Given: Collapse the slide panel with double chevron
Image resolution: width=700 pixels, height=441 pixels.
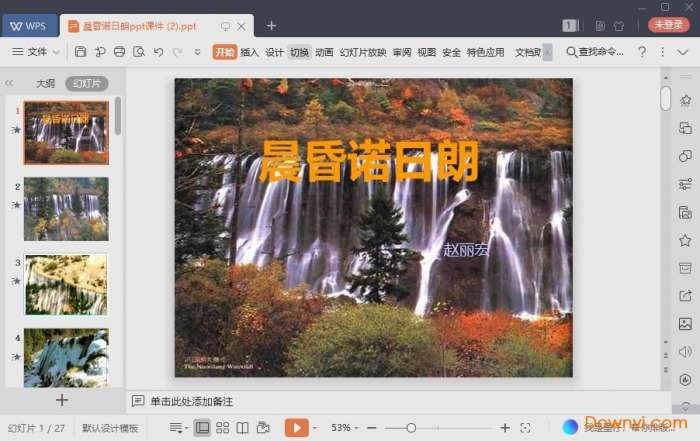Looking at the screenshot, I should (9, 83).
